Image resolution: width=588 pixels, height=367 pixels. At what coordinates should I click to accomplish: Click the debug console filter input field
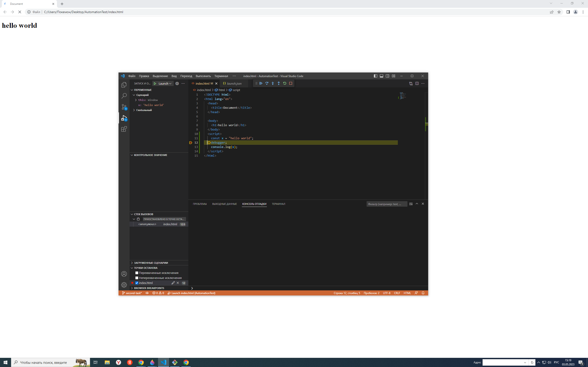click(x=386, y=204)
